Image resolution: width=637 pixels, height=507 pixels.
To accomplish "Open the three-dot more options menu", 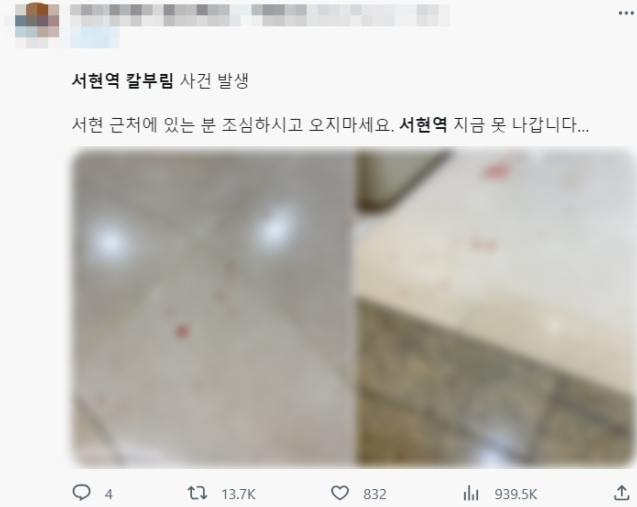I will click(626, 13).
